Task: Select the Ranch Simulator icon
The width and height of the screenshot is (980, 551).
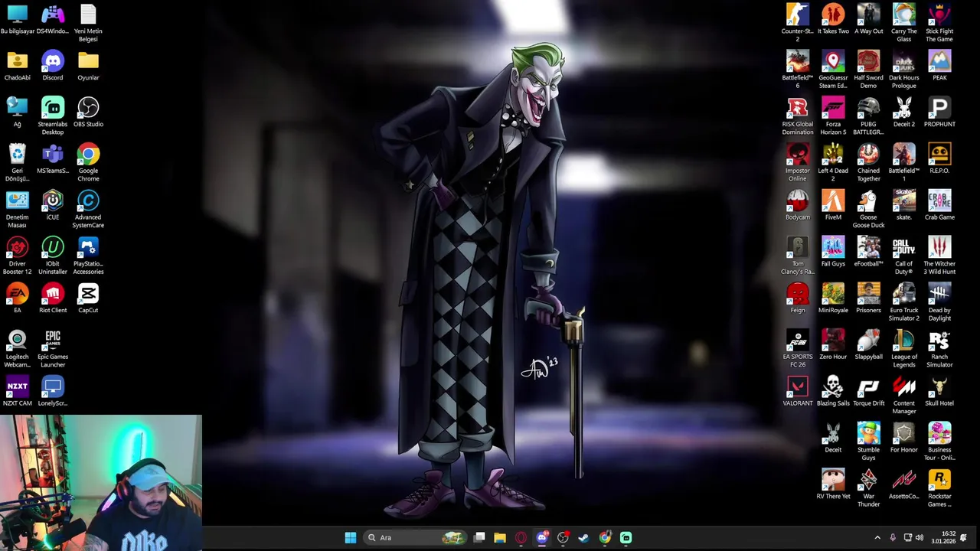Action: tap(939, 341)
